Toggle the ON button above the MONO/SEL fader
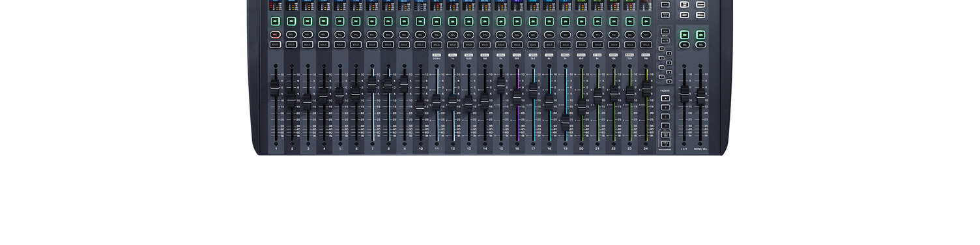 coord(700,35)
